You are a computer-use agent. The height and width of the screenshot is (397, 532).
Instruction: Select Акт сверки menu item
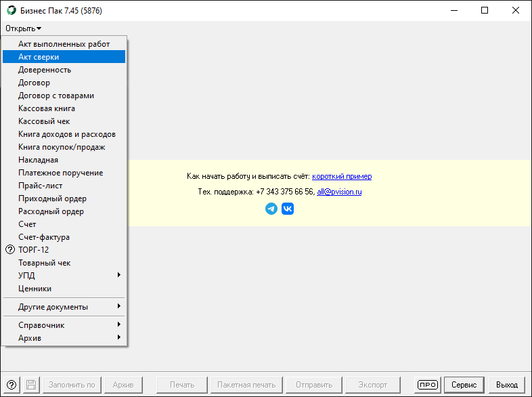click(x=39, y=57)
